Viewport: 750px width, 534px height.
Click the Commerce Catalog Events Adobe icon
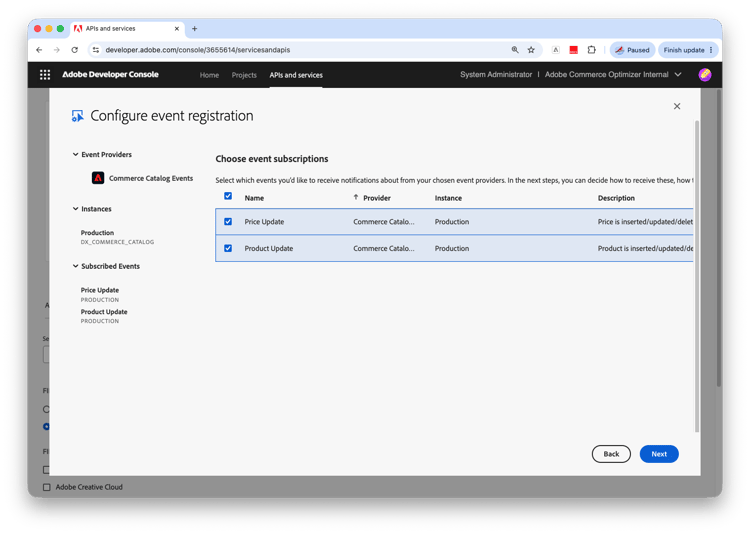(x=98, y=178)
